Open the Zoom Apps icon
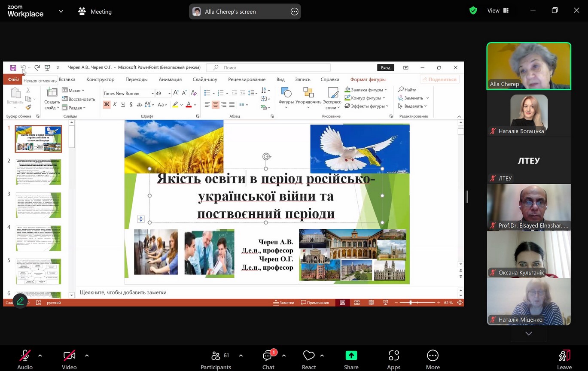 coord(393,356)
